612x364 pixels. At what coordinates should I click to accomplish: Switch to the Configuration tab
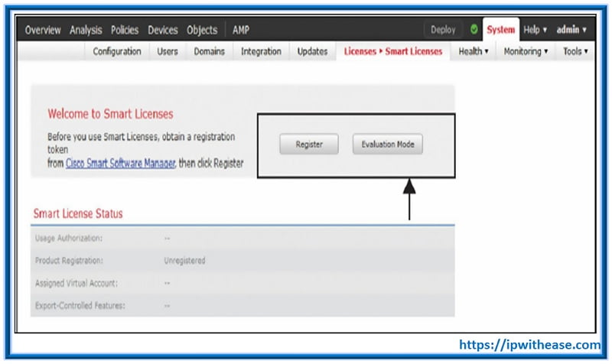[117, 51]
